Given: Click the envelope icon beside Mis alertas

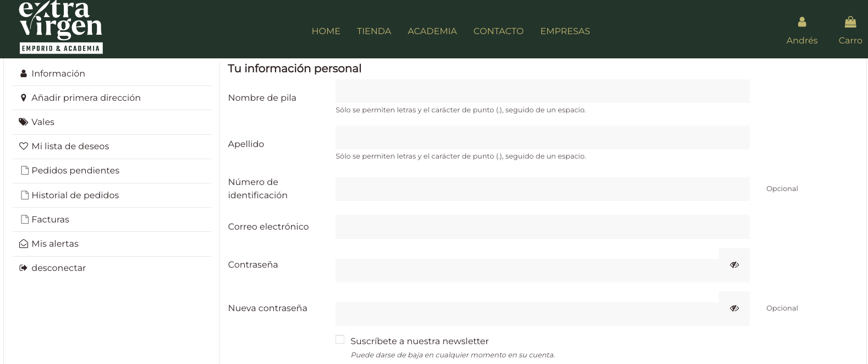Looking at the screenshot, I should pyautogui.click(x=24, y=243).
